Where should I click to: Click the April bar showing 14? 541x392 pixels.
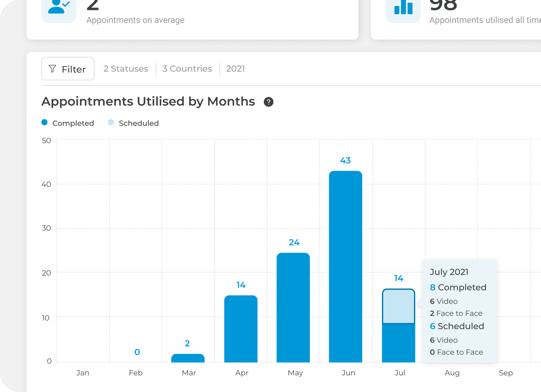[241, 329]
